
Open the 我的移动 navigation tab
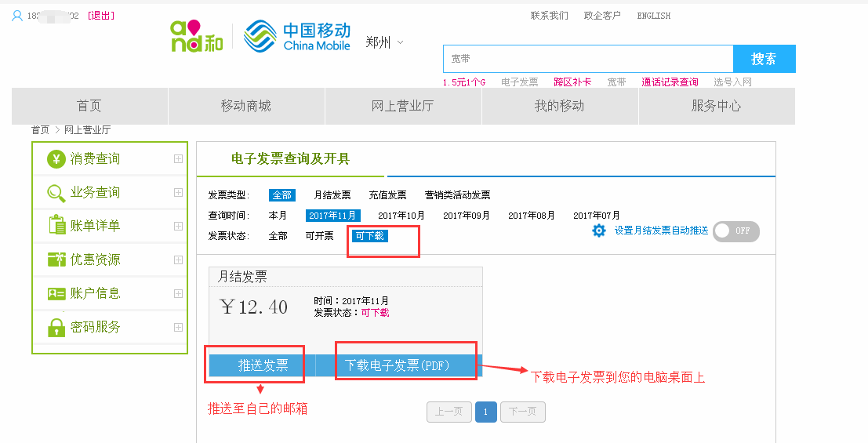coord(560,106)
